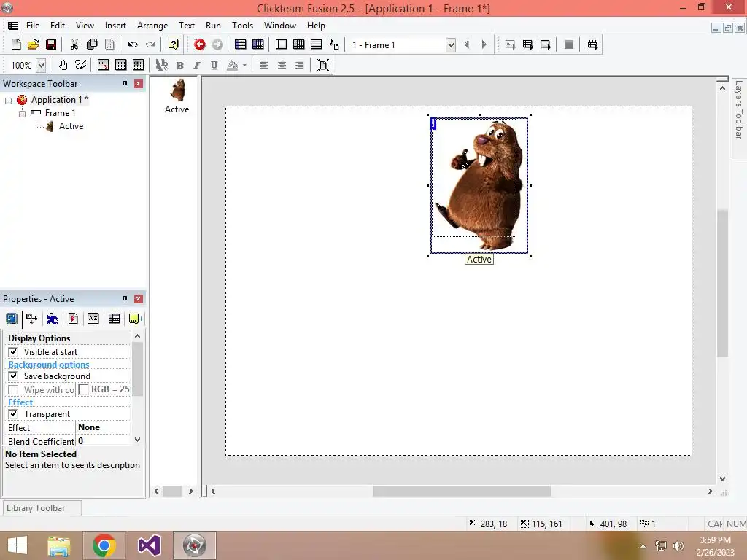The height and width of the screenshot is (560, 747).
Task: Select the hand pan tool
Action: click(63, 65)
